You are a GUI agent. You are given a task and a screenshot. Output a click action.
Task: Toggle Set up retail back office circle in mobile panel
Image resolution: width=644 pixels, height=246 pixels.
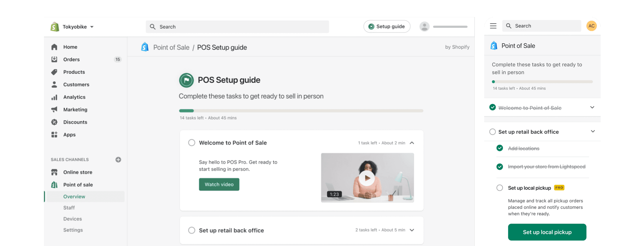tap(493, 132)
